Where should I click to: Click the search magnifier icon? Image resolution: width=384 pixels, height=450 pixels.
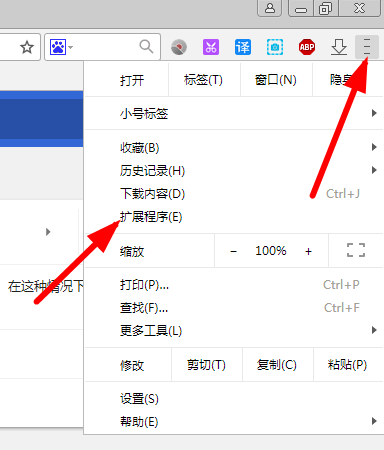pos(146,47)
